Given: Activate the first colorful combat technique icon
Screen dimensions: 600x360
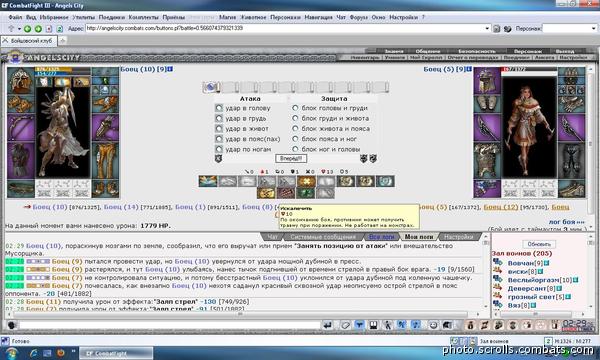Looking at the screenshot, I should pos(208,181).
